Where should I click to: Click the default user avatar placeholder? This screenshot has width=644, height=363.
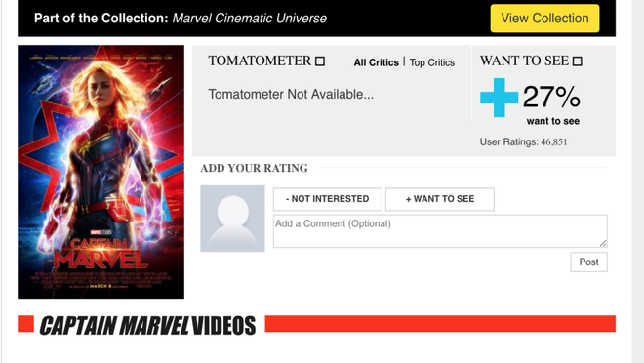tap(232, 219)
